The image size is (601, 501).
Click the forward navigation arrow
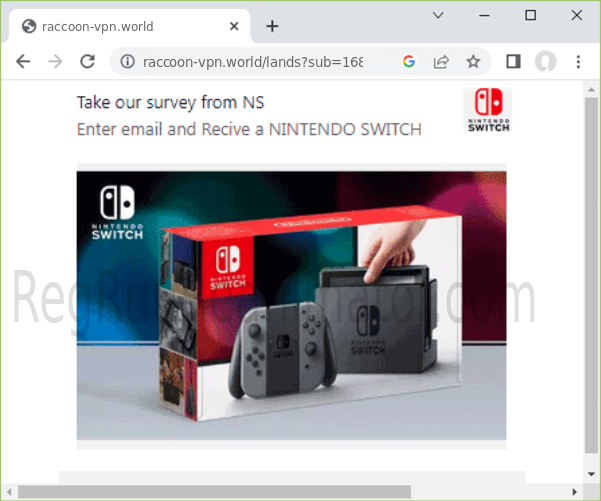tap(55, 62)
